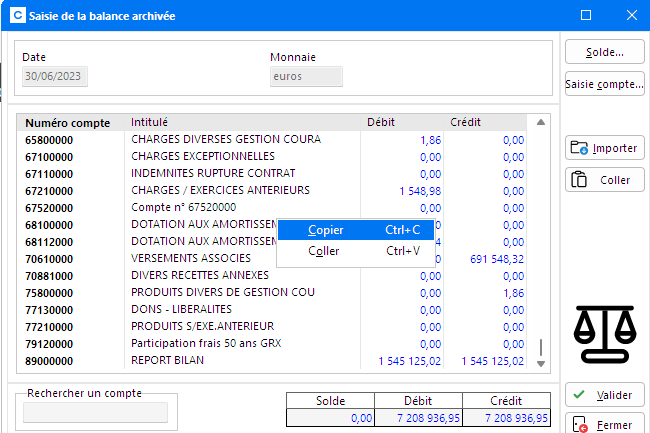Click the green checkmark Valider icon

578,394
